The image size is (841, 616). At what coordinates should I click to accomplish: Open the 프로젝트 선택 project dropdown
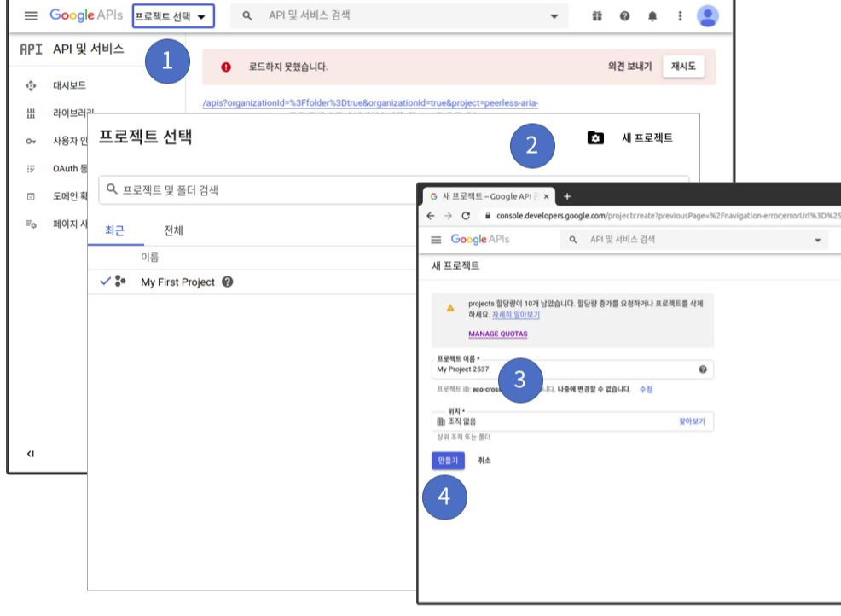click(x=172, y=16)
